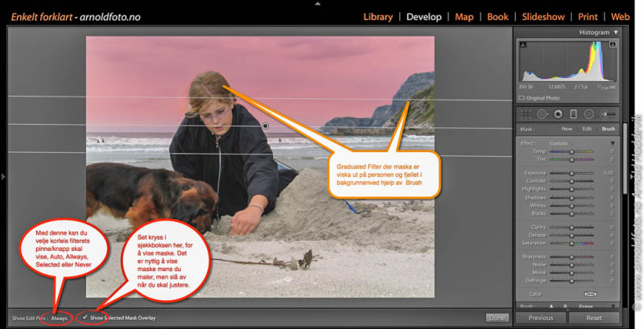
Task: Click the Sharpness slider handle
Action: 572,257
